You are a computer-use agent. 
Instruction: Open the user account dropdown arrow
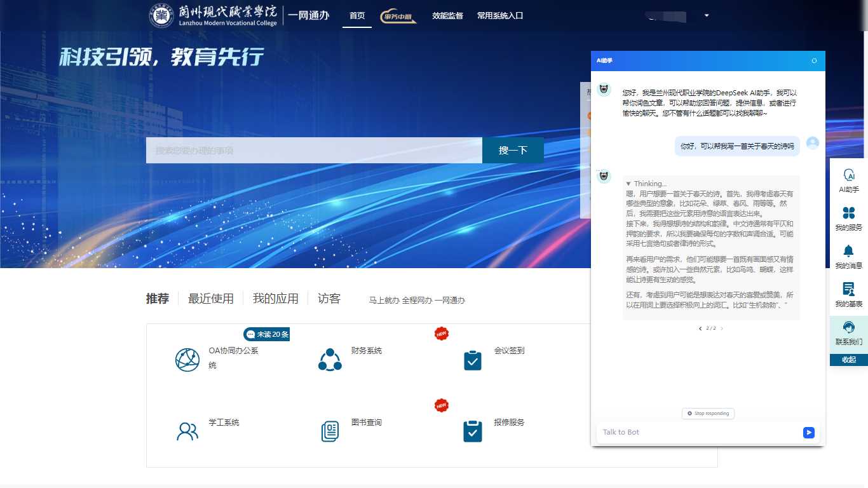pyautogui.click(x=707, y=16)
